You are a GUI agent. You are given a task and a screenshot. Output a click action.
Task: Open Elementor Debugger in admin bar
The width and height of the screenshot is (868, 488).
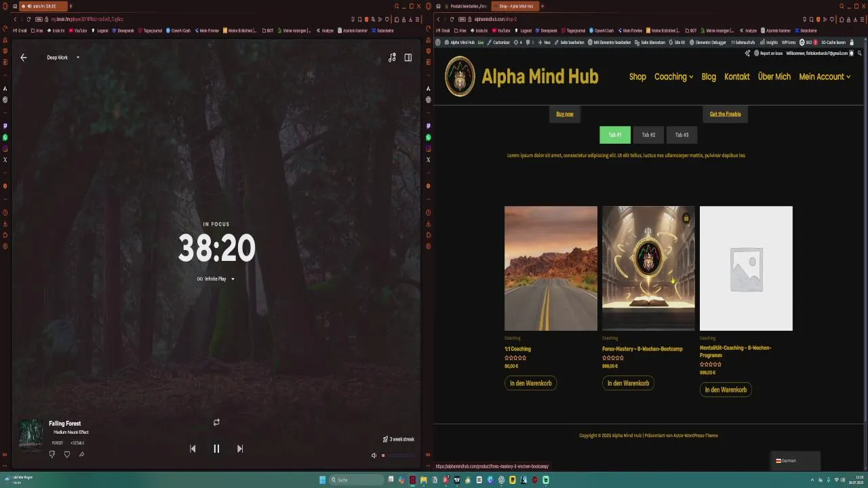pos(707,42)
